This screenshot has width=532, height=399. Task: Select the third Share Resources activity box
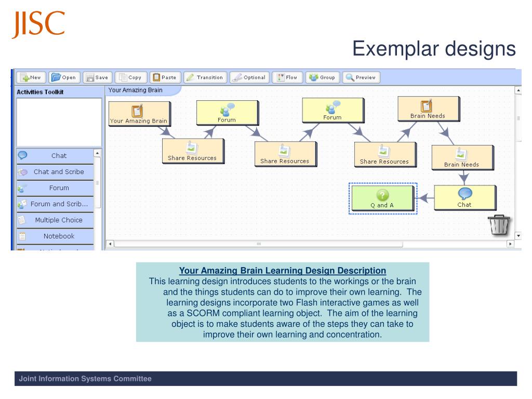coord(385,155)
